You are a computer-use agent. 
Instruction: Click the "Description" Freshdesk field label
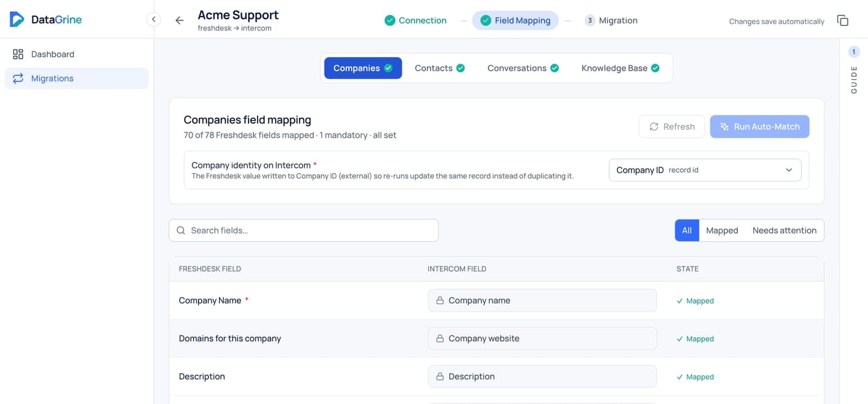pos(202,376)
